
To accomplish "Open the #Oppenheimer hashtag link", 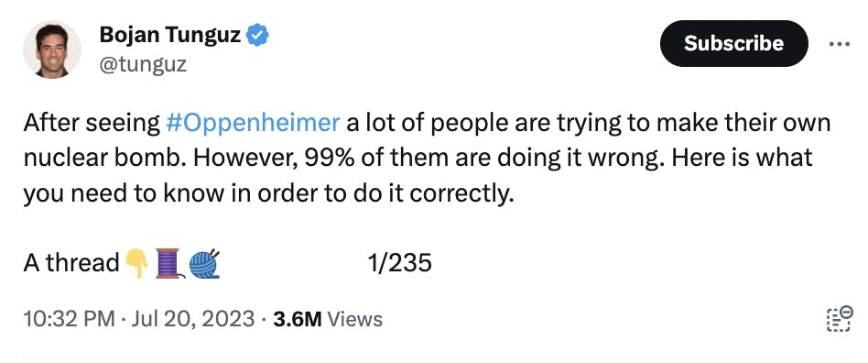I will tap(253, 124).
